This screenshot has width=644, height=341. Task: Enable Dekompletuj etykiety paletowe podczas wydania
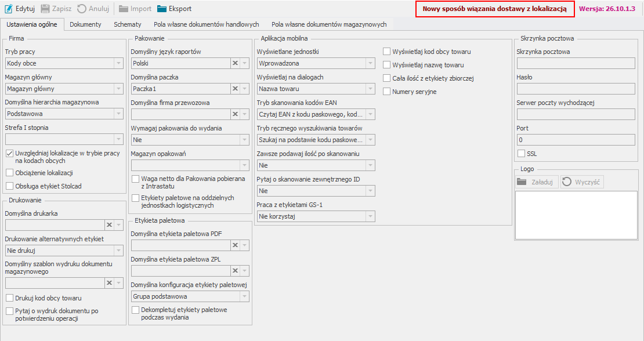pos(135,310)
